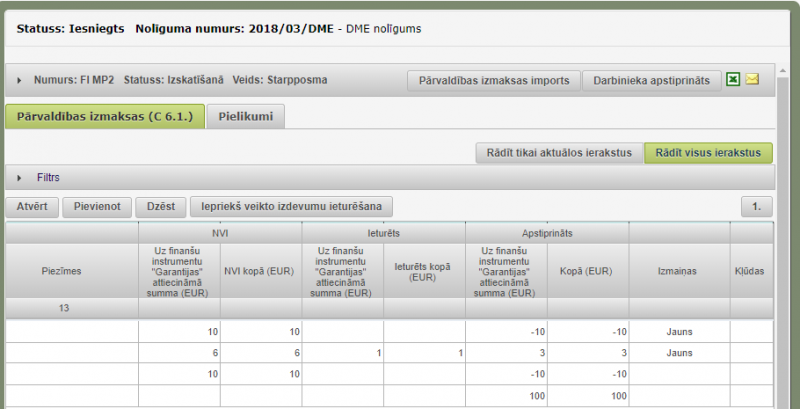The height and width of the screenshot is (409, 800).
Task: Click Iepriekš veikto izdevumu ieturēšana button
Action: pos(292,207)
